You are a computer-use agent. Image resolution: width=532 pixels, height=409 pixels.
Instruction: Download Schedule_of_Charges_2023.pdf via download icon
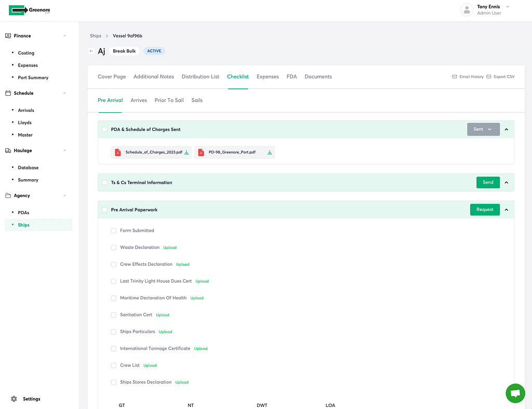tap(187, 153)
